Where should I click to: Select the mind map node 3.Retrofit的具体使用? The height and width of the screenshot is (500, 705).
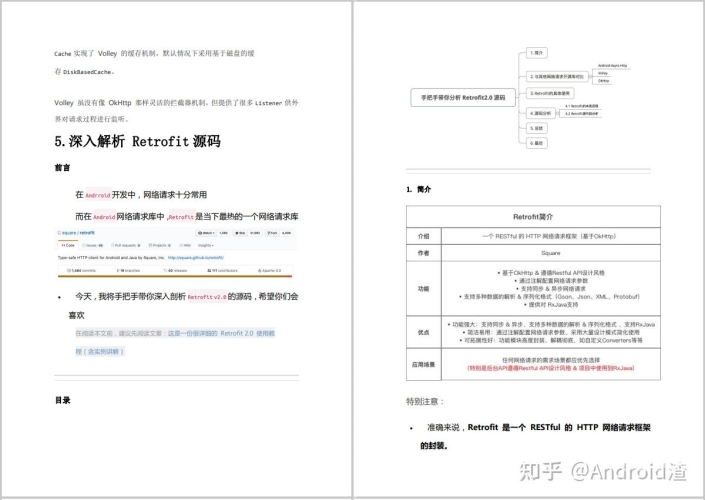coord(550,93)
